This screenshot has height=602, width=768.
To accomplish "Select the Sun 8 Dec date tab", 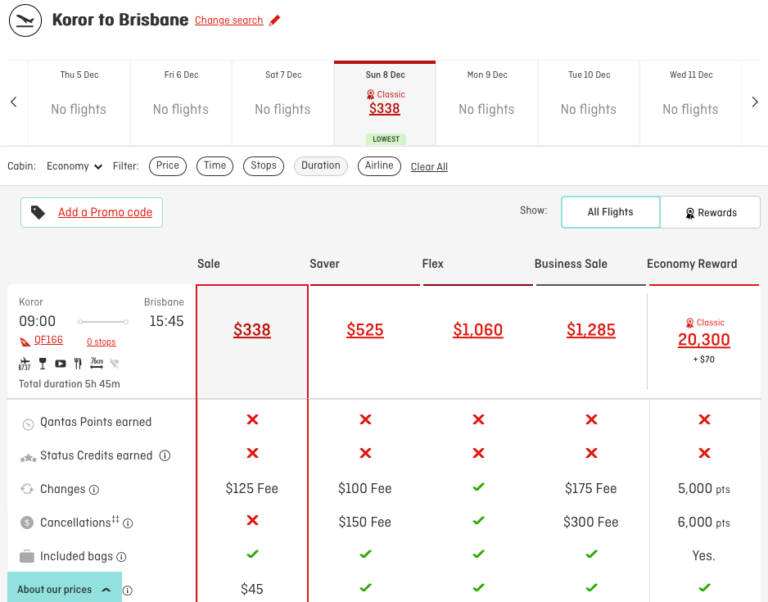I will pyautogui.click(x=385, y=103).
